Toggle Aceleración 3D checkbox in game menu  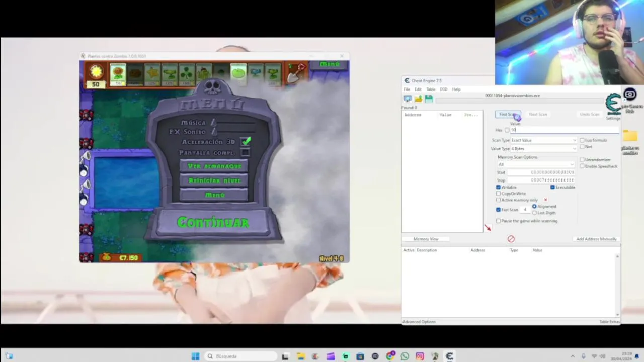tap(246, 142)
